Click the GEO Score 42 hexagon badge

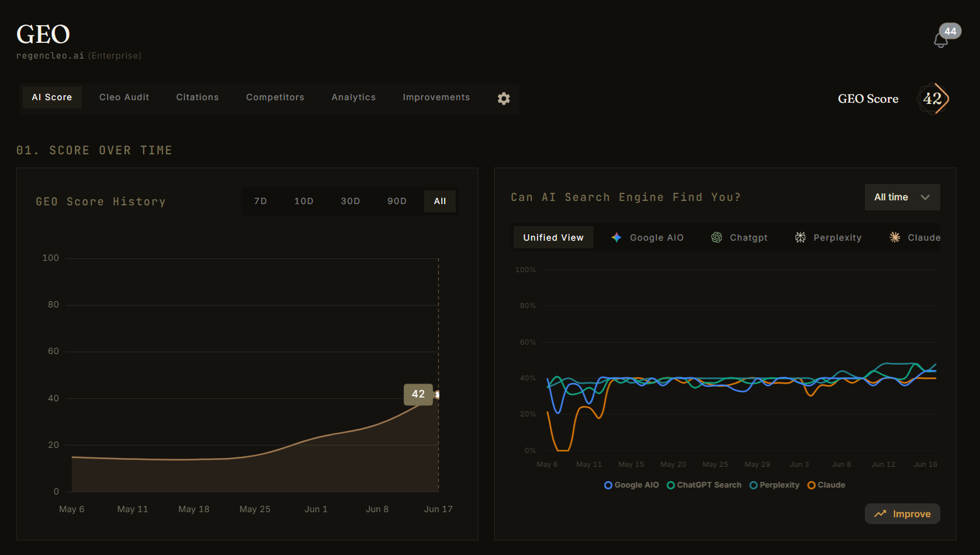[933, 98]
